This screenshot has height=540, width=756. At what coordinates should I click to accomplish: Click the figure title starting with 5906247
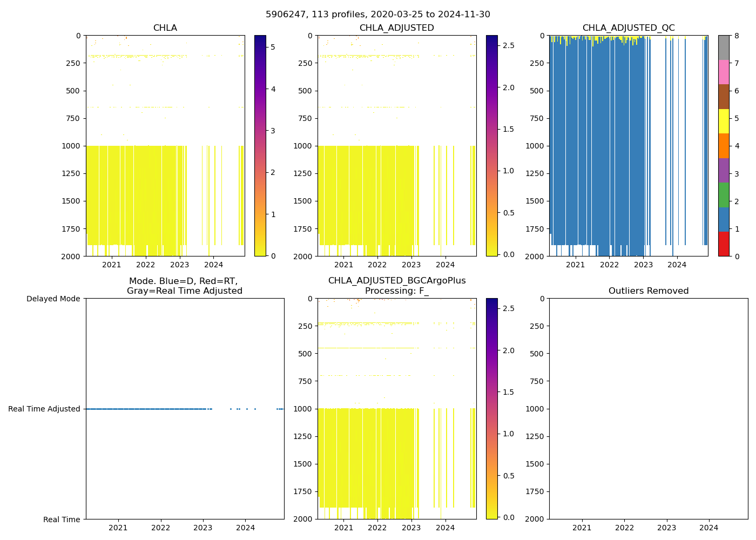[x=378, y=15]
